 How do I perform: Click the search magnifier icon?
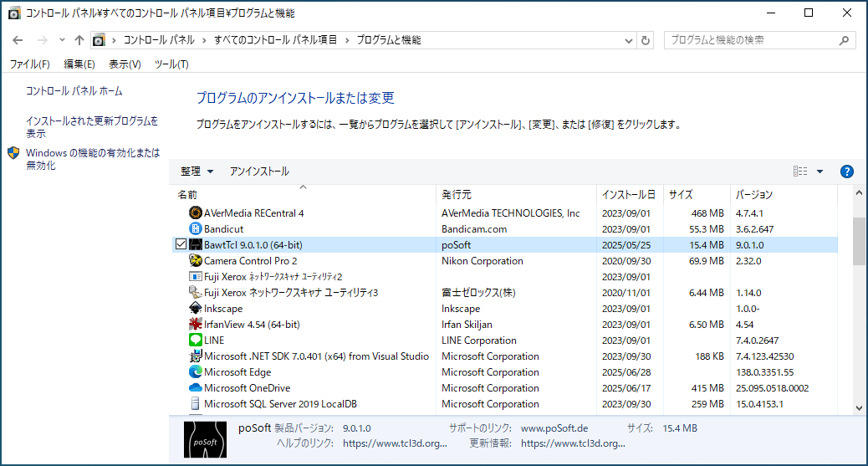(x=844, y=40)
